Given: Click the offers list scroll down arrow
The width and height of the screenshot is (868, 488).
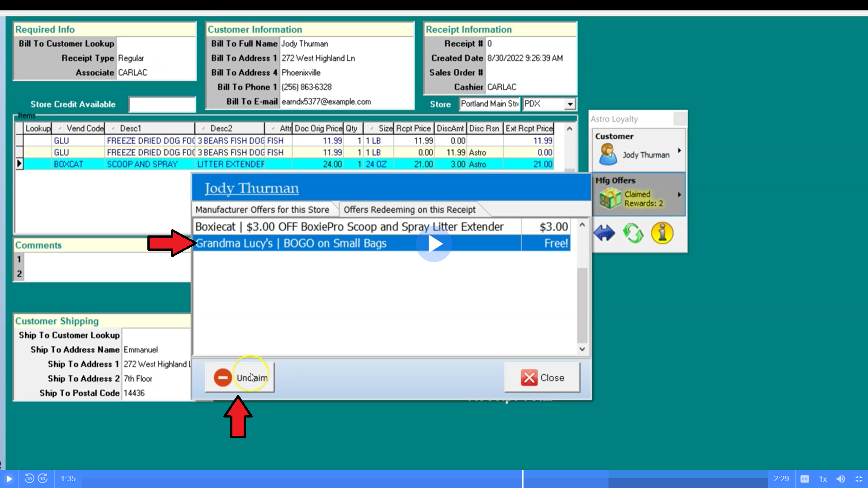Looking at the screenshot, I should [582, 349].
